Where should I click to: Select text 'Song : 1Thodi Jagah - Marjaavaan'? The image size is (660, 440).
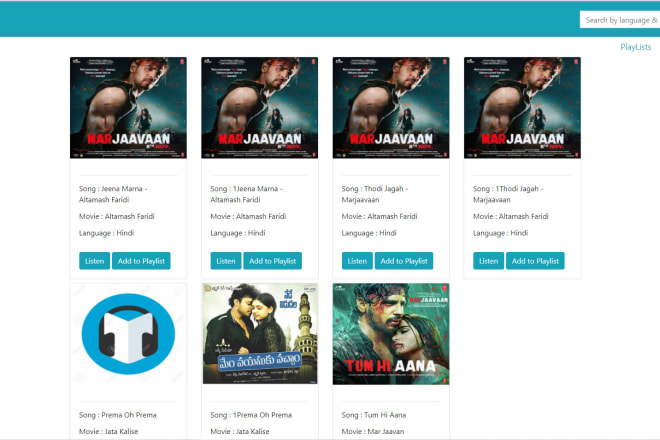pyautogui.click(x=508, y=194)
